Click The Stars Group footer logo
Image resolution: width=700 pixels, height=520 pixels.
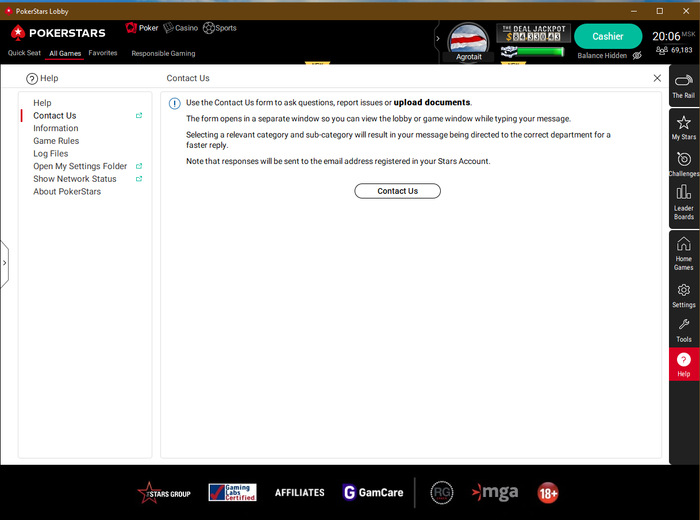164,493
